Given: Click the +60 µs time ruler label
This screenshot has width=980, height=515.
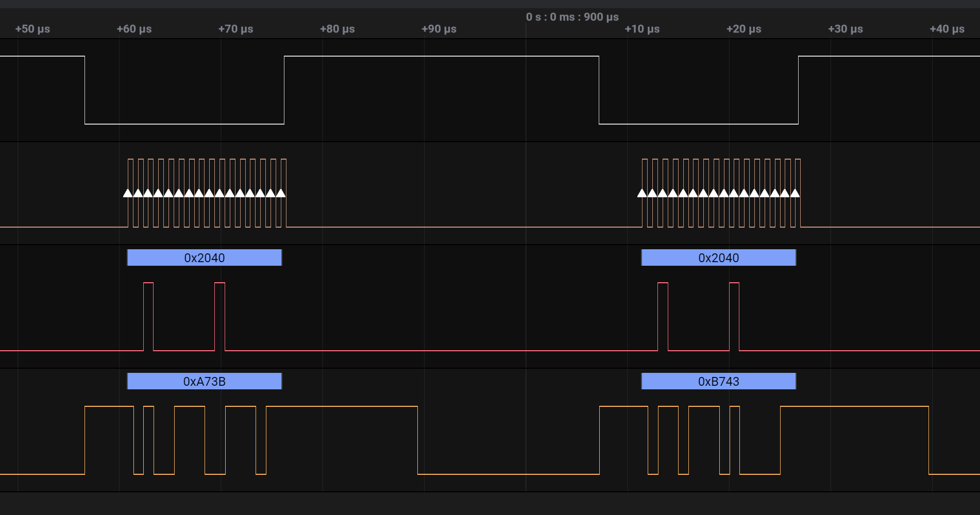Looking at the screenshot, I should [x=134, y=29].
